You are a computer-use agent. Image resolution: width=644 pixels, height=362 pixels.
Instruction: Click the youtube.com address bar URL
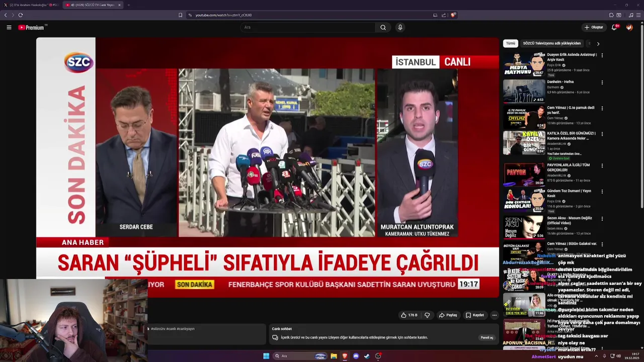point(223,15)
